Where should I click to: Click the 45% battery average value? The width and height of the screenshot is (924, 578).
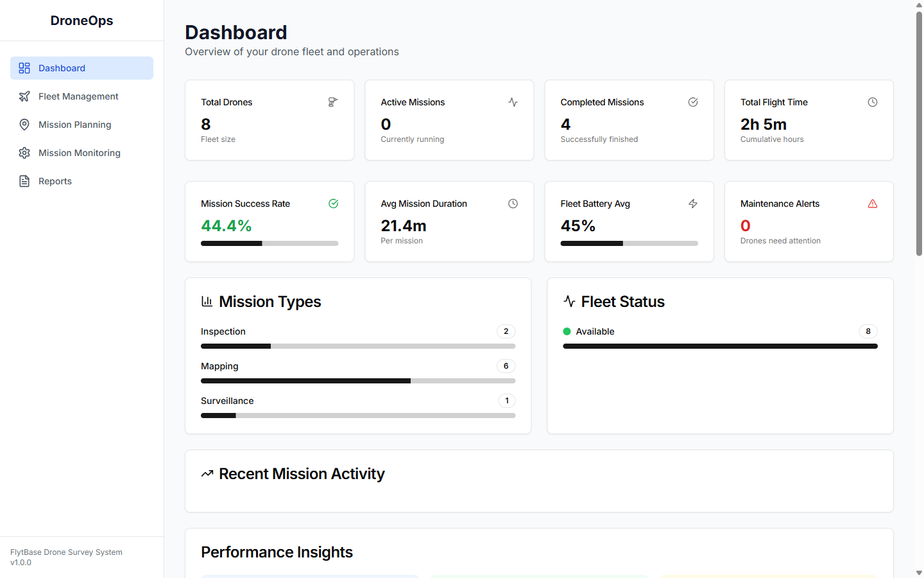(x=577, y=225)
